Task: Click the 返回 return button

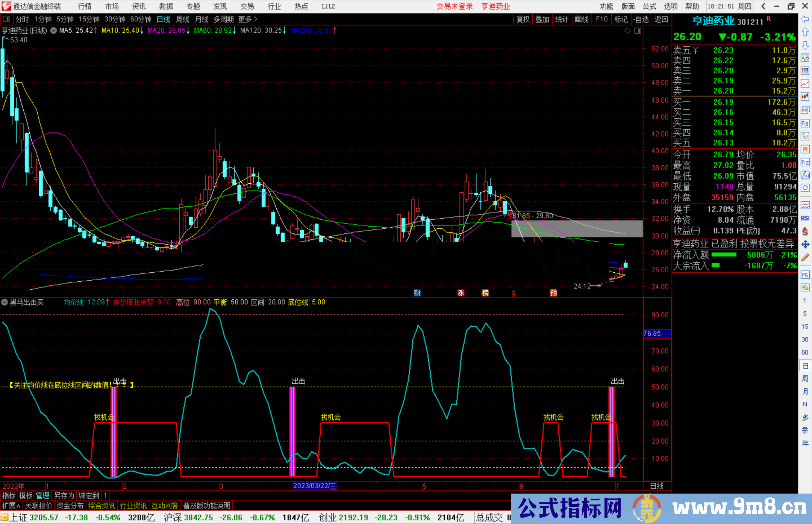Action: tap(661, 19)
